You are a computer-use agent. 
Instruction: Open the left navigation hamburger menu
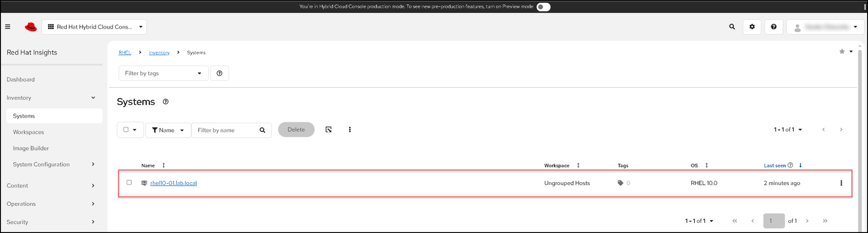point(8,27)
